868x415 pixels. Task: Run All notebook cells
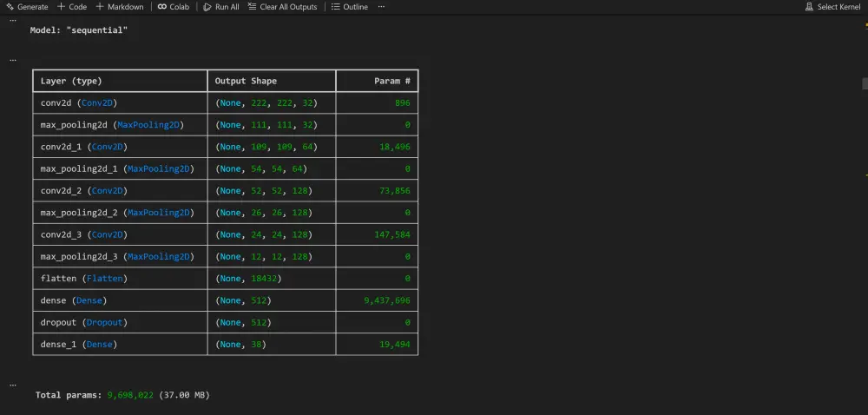220,7
